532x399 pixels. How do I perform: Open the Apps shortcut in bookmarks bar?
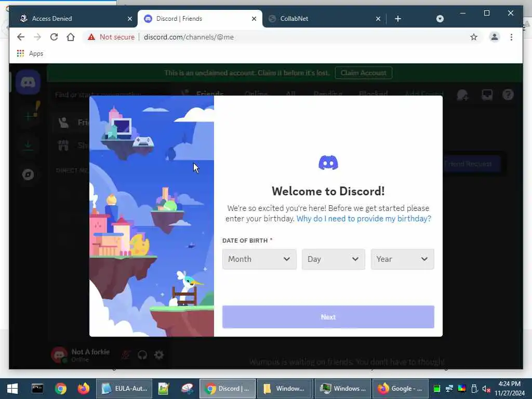[x=30, y=54]
